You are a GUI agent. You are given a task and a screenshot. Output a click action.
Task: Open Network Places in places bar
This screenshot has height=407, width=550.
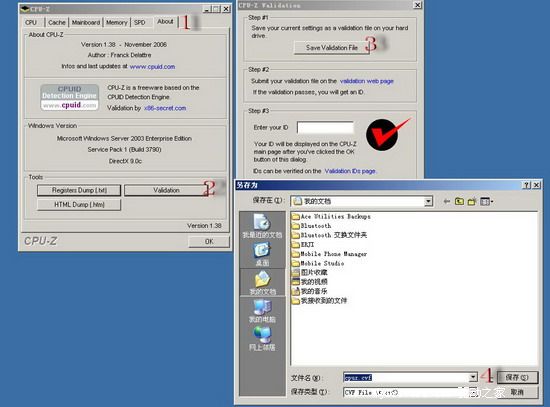pyautogui.click(x=262, y=339)
